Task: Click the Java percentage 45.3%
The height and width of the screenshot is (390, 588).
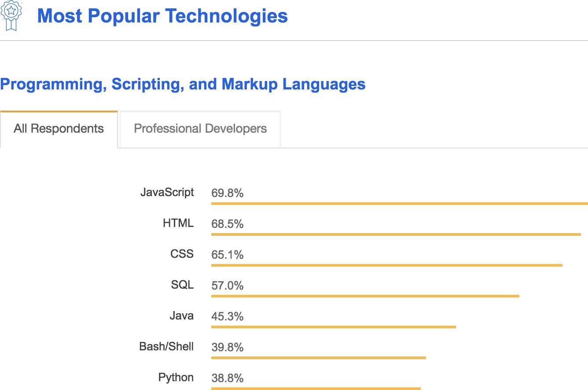Action: pyautogui.click(x=227, y=316)
